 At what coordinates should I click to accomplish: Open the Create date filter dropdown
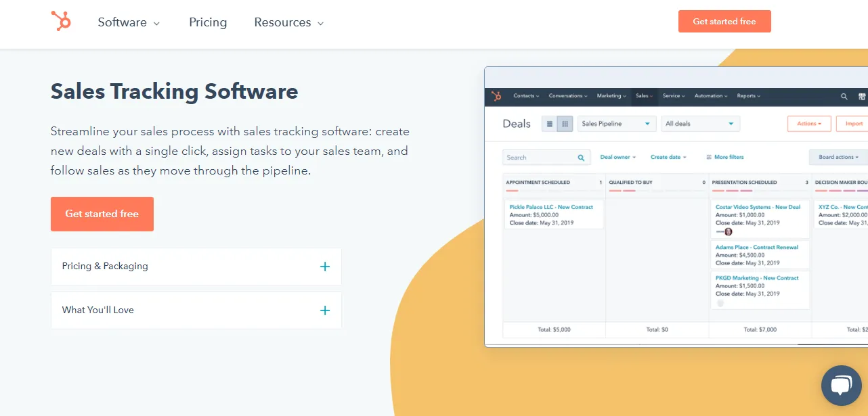pos(668,157)
